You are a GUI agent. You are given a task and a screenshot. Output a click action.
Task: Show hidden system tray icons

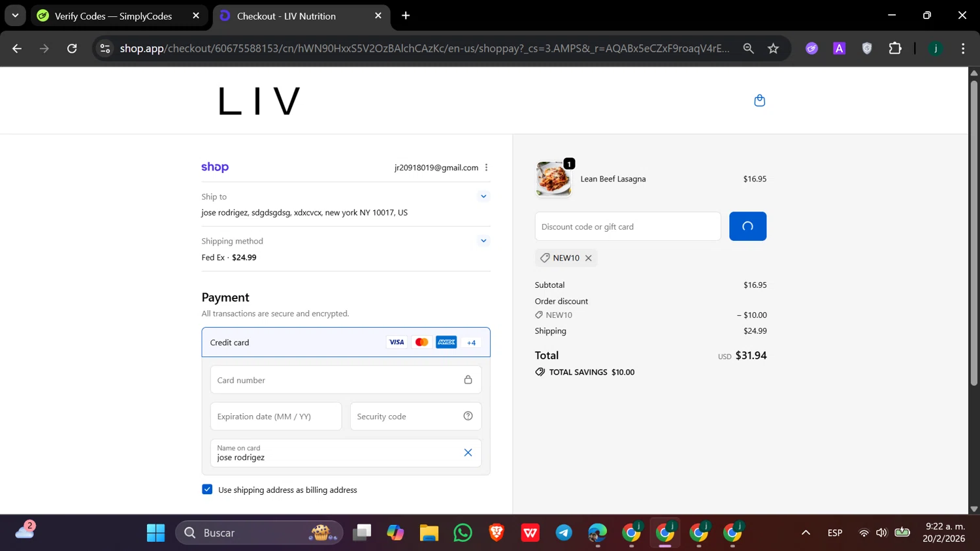tap(806, 533)
